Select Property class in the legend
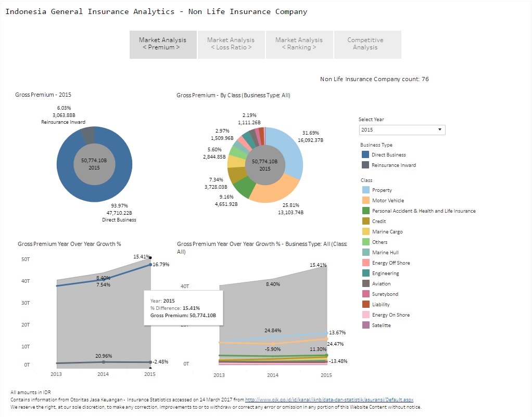532x417 pixels. 365,190
